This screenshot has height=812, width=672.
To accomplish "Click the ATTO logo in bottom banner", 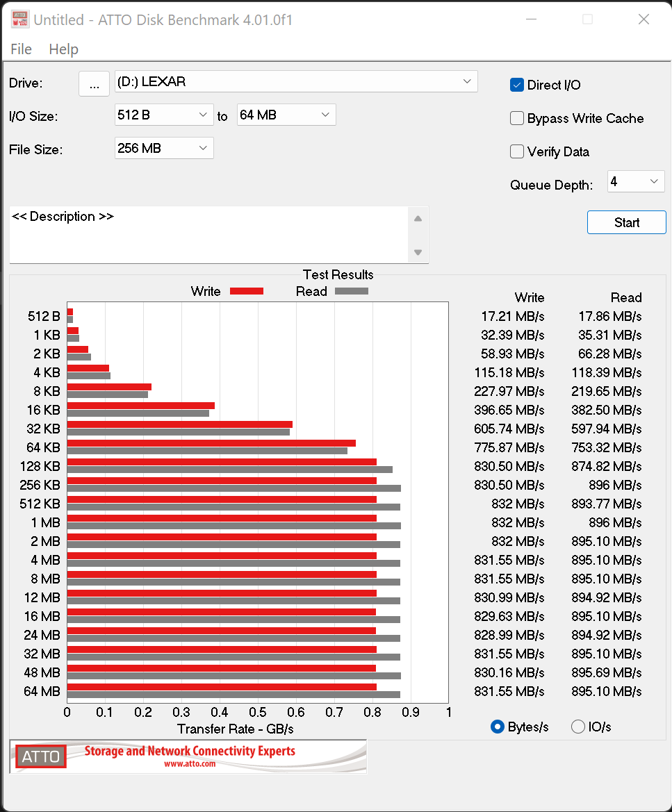I will [x=41, y=756].
